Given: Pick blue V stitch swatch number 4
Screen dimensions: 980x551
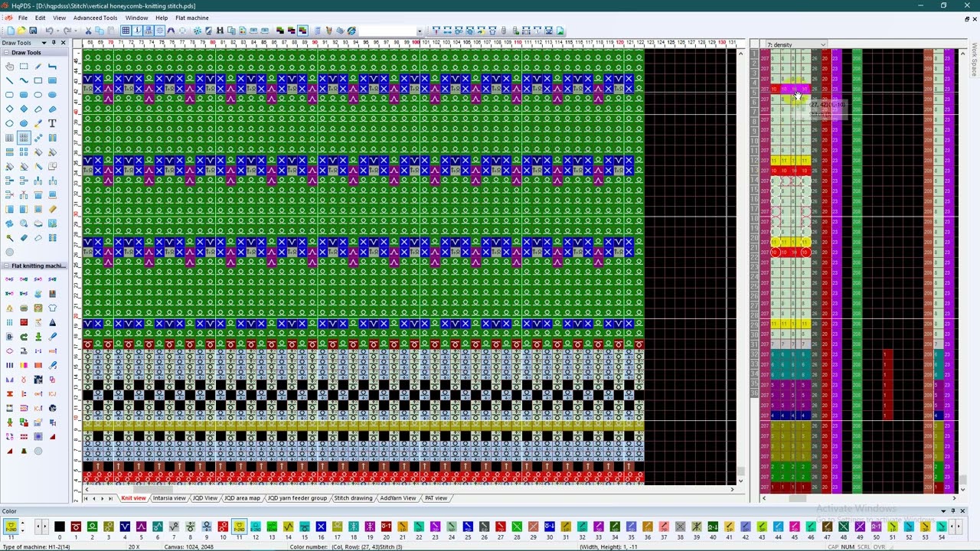Looking at the screenshot, I should 125,527.
